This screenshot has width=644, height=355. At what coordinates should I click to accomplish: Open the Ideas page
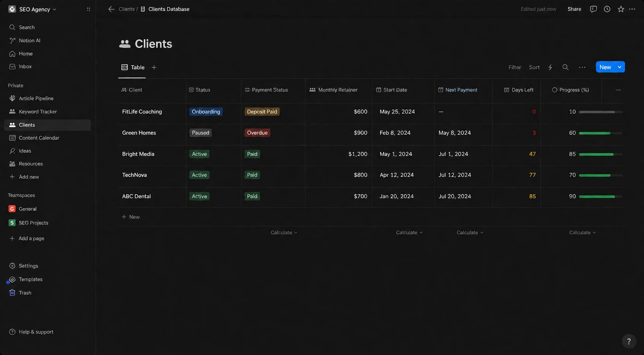[47, 151]
